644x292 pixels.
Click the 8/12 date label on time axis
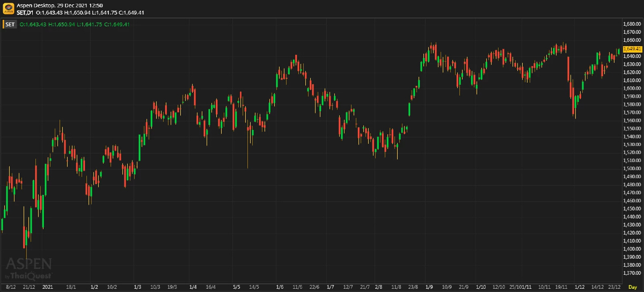11,287
